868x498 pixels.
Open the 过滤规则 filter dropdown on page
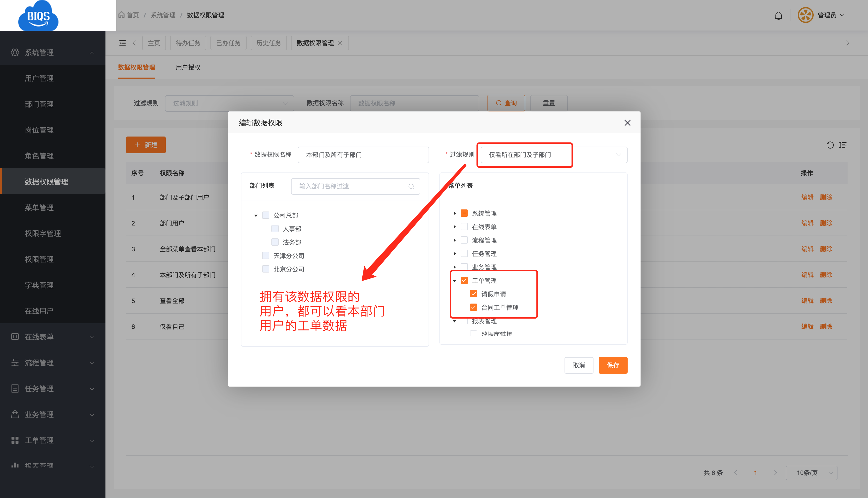point(229,103)
